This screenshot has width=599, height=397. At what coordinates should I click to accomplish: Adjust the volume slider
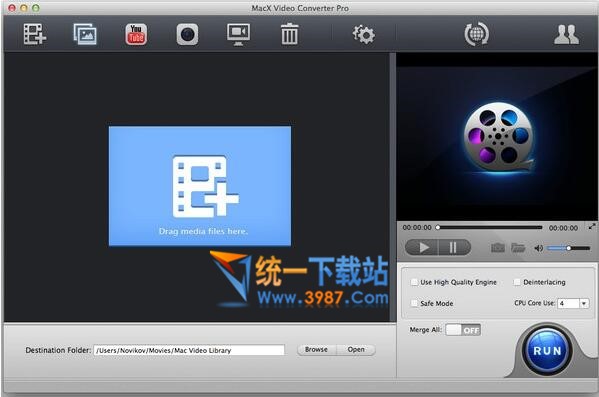pyautogui.click(x=568, y=248)
